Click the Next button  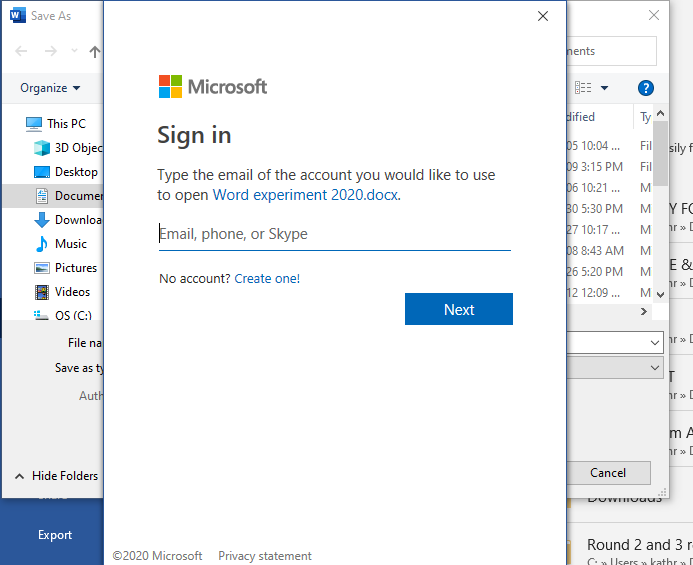click(x=459, y=309)
